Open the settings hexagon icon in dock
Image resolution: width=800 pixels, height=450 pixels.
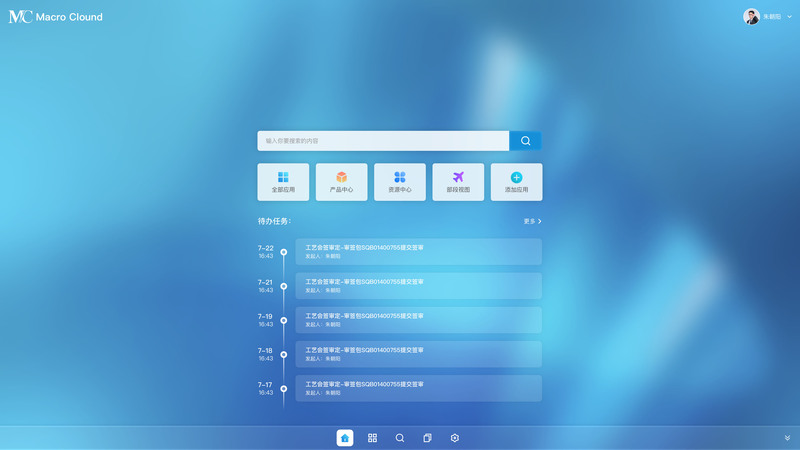455,438
